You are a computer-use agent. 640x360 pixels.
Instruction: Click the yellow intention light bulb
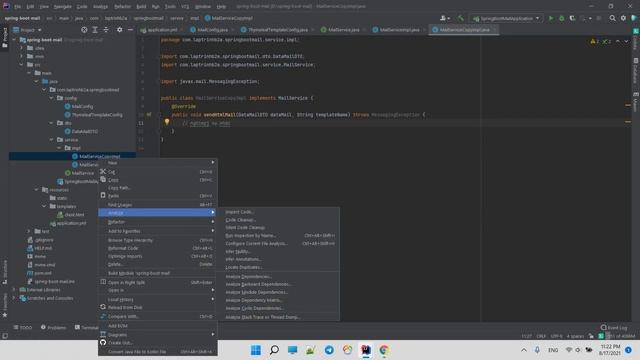coord(167,122)
